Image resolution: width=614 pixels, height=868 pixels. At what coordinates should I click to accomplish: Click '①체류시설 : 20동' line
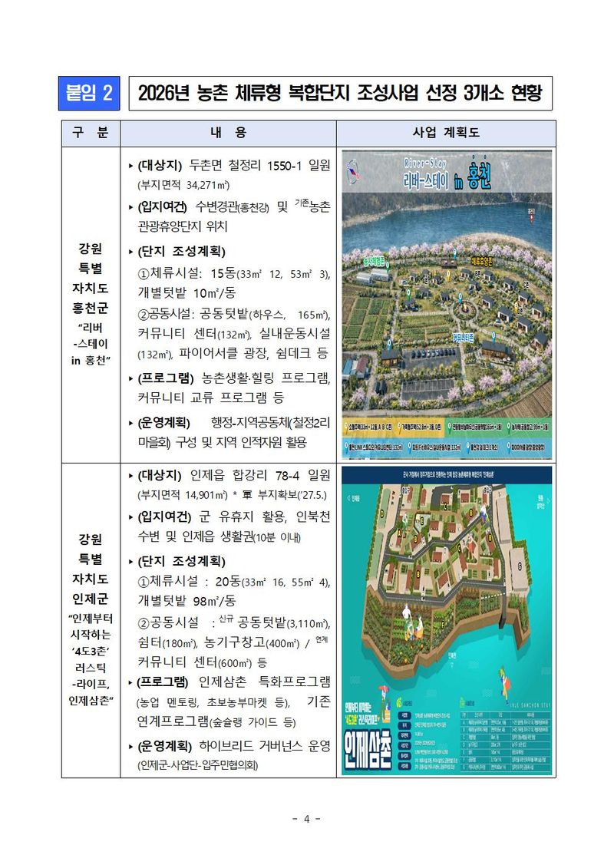[233, 581]
